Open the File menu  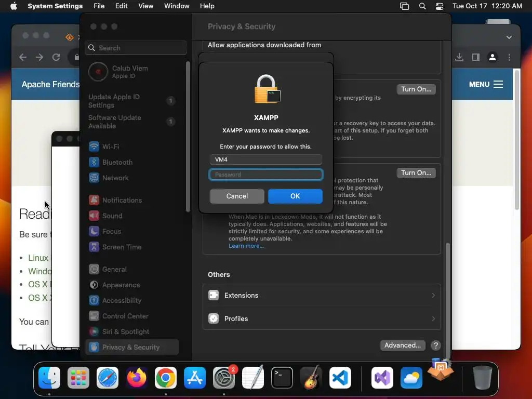pyautogui.click(x=99, y=6)
